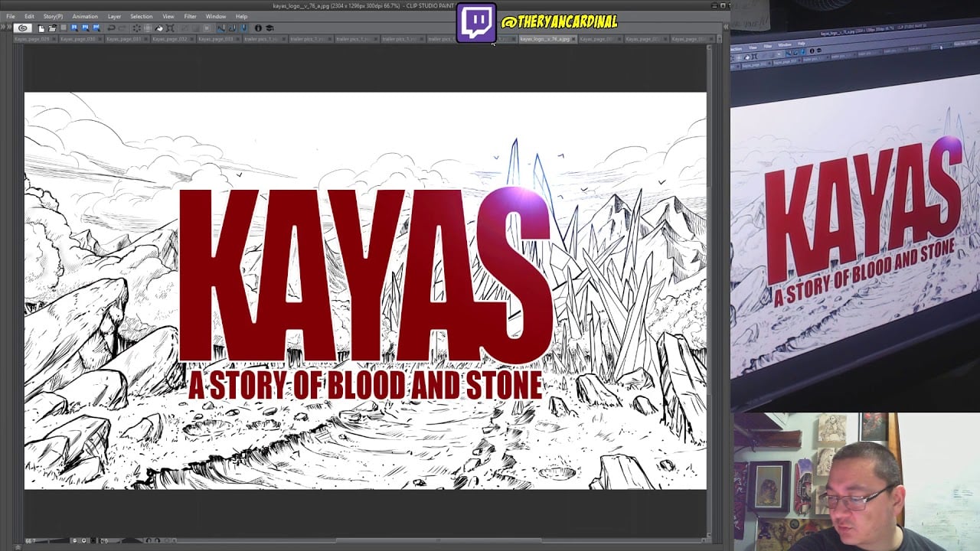This screenshot has height=551, width=980.
Task: Toggle the snap to ruler icon
Action: [x=221, y=28]
